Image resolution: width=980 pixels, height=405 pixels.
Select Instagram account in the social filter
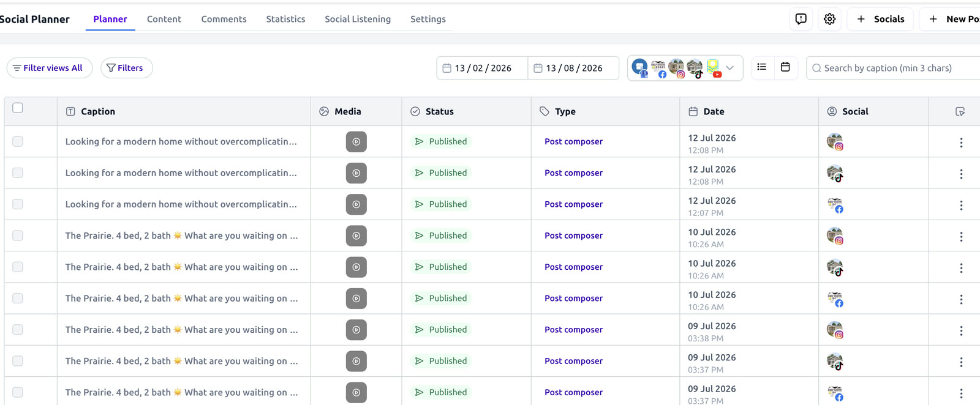tap(676, 68)
